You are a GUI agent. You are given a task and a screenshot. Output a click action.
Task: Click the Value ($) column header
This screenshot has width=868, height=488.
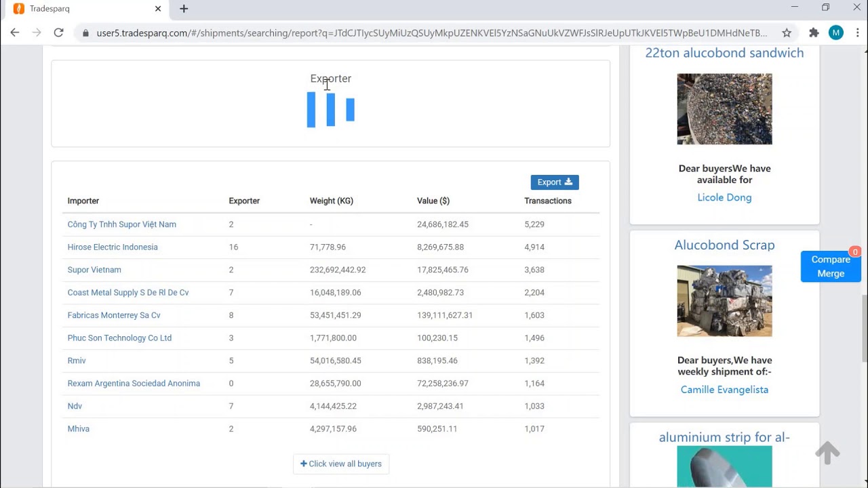point(433,201)
